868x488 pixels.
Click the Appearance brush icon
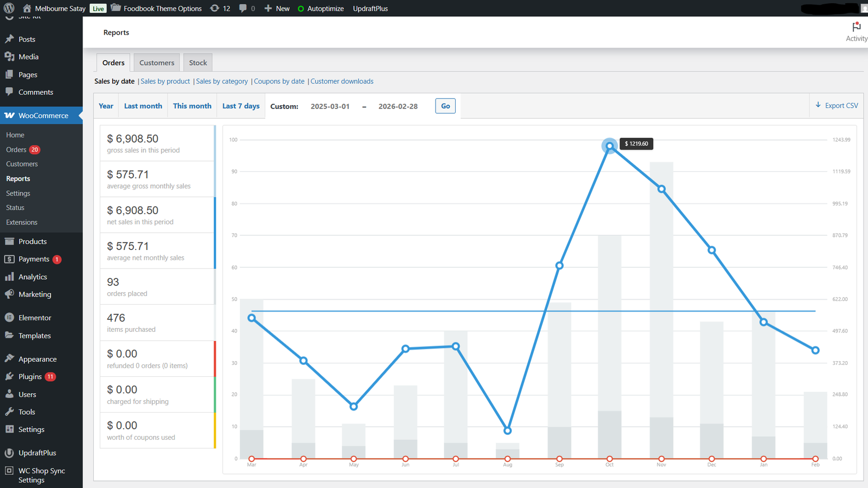coord(9,359)
